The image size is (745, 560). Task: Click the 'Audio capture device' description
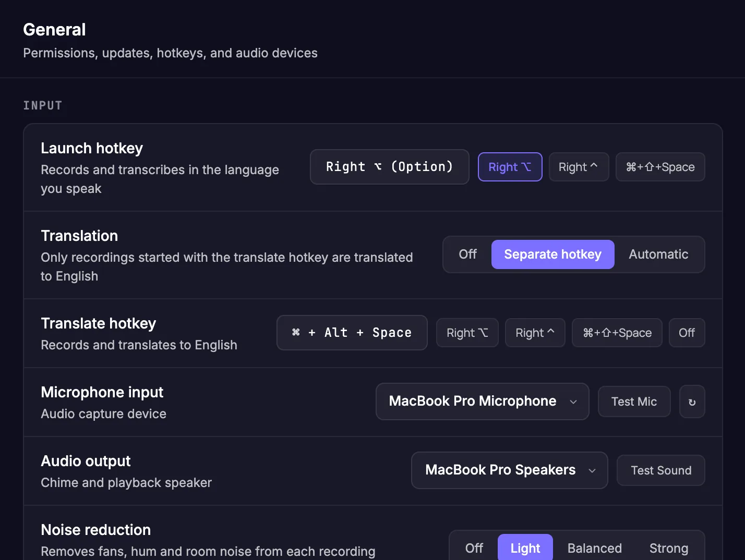click(103, 414)
